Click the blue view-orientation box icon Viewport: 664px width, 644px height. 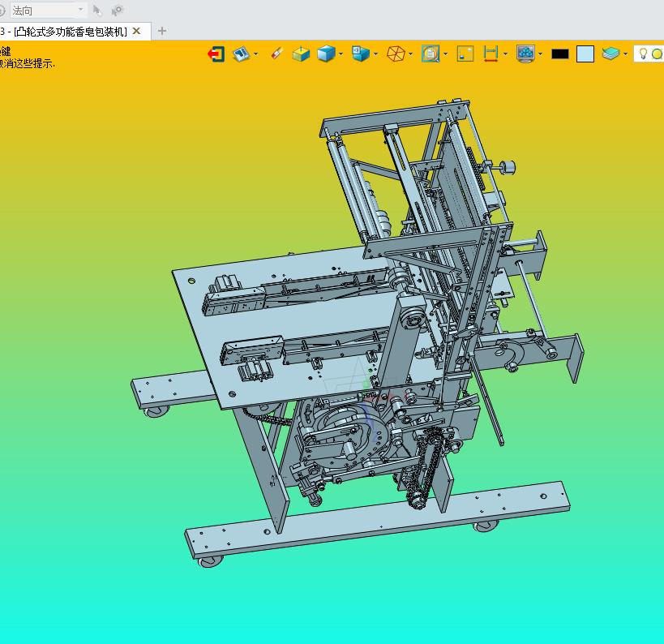coord(360,54)
